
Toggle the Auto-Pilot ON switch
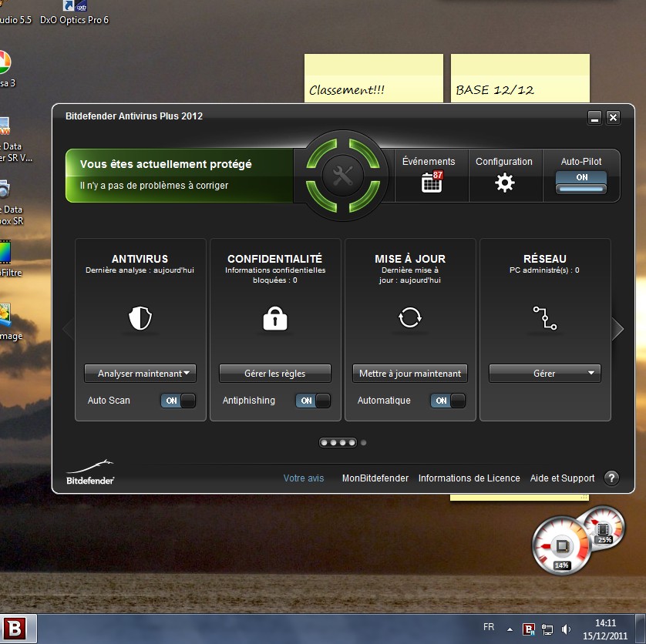[581, 183]
